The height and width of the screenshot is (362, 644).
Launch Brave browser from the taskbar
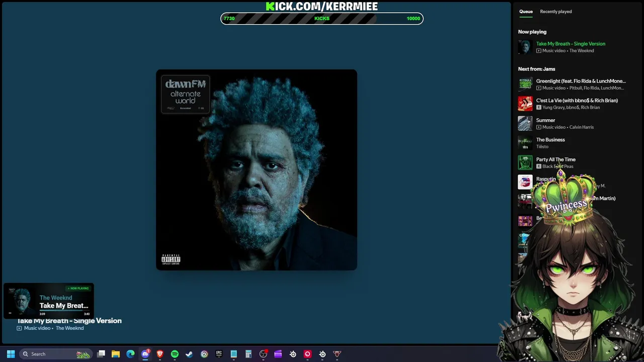pyautogui.click(x=160, y=354)
